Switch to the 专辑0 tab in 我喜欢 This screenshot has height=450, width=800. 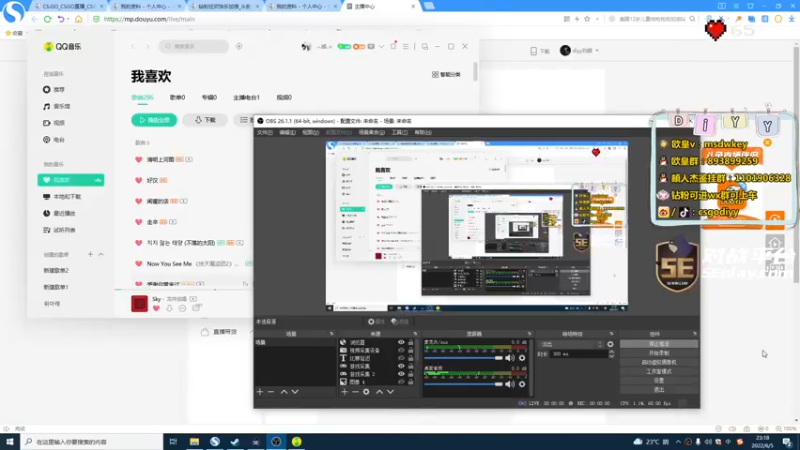pyautogui.click(x=209, y=97)
